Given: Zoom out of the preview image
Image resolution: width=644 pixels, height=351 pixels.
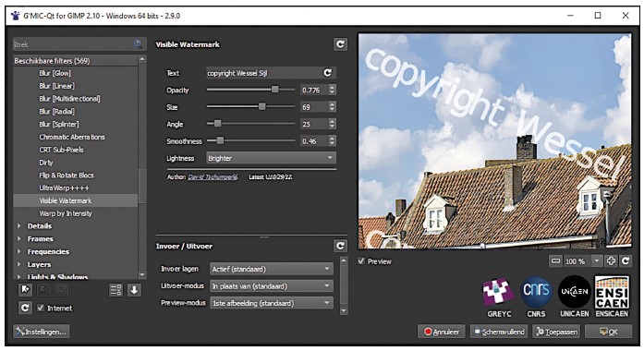Looking at the screenshot, I should point(555,261).
